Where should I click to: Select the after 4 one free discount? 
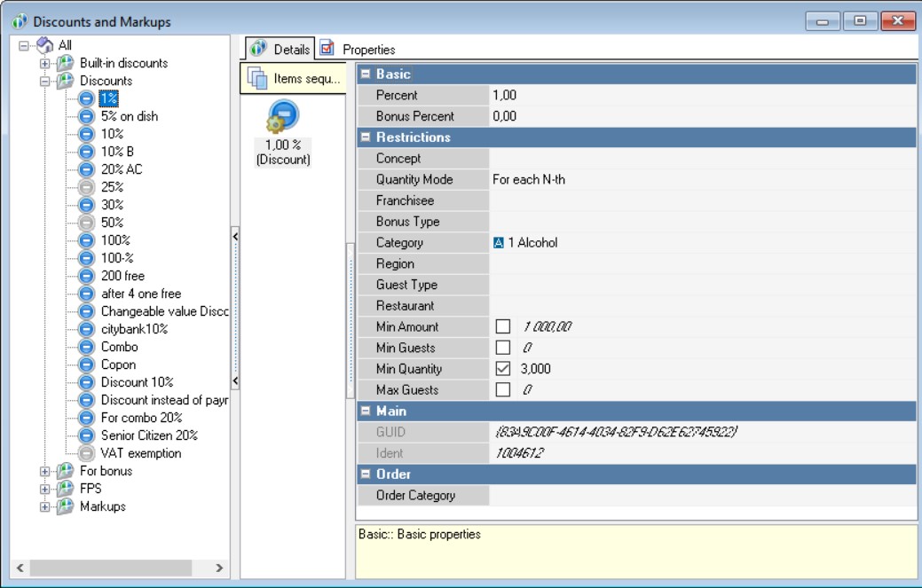click(x=140, y=294)
